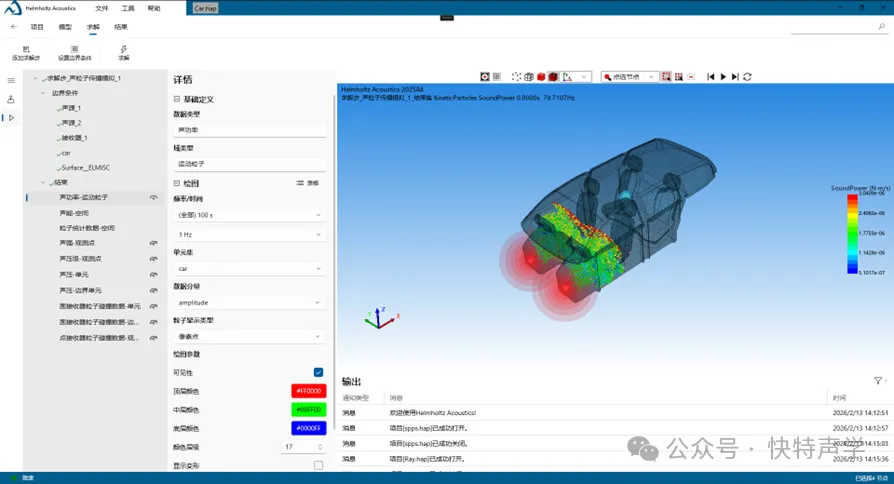
Task: Uncheck the 可见性 checkbox
Action: 318,372
